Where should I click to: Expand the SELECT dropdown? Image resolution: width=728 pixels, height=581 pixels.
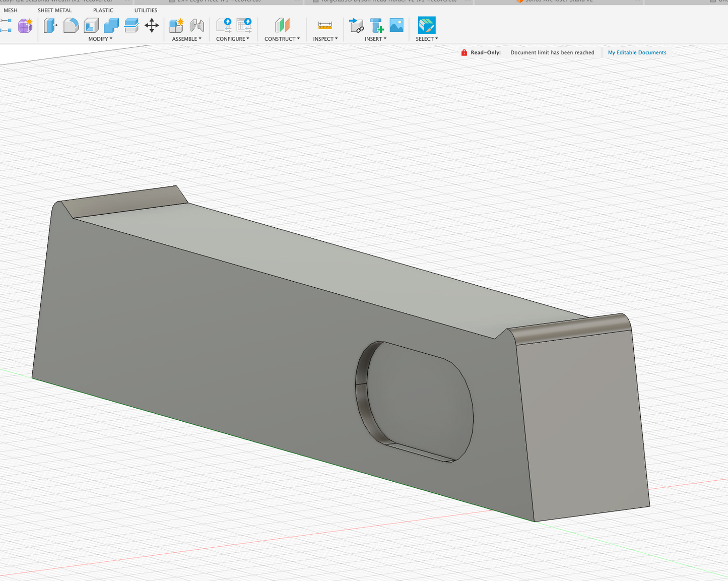(x=427, y=39)
